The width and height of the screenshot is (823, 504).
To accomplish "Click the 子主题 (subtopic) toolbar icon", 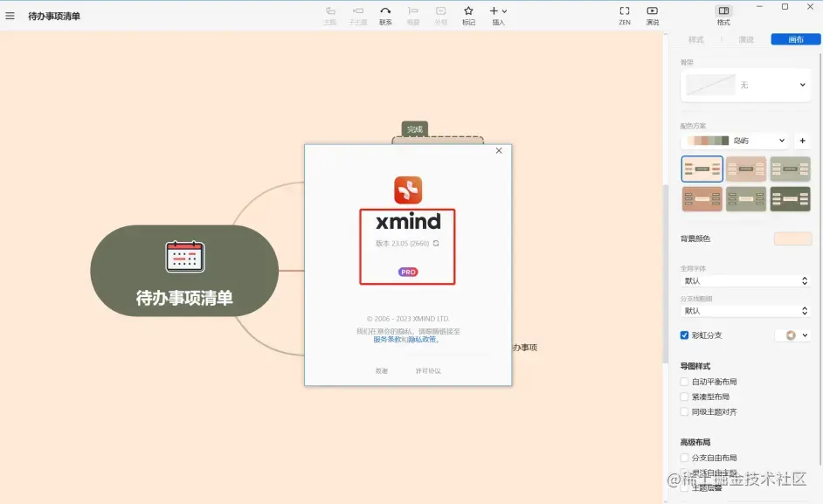I will point(358,16).
